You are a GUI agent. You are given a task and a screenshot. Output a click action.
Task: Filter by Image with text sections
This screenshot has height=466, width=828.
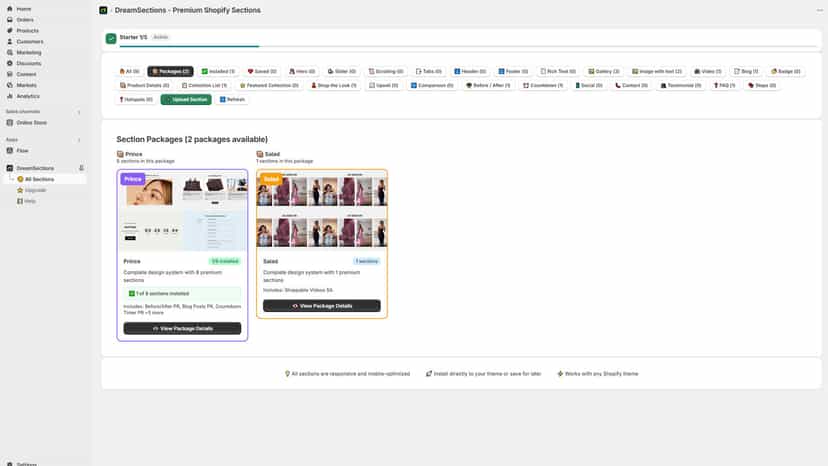(x=657, y=71)
